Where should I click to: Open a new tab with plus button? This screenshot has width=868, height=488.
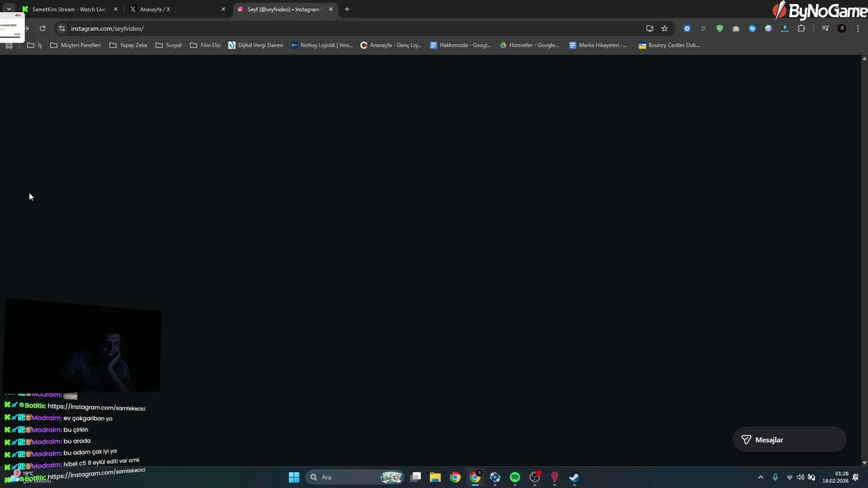(x=347, y=9)
